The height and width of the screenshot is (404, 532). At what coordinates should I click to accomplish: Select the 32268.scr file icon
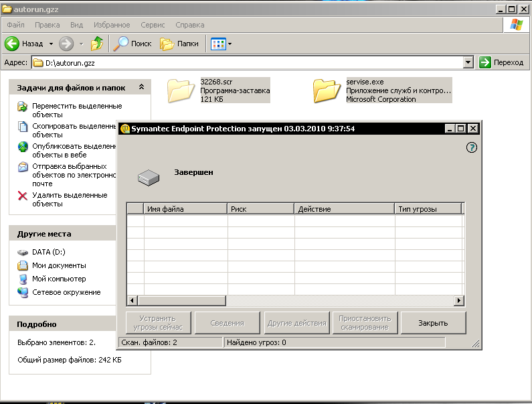click(180, 90)
